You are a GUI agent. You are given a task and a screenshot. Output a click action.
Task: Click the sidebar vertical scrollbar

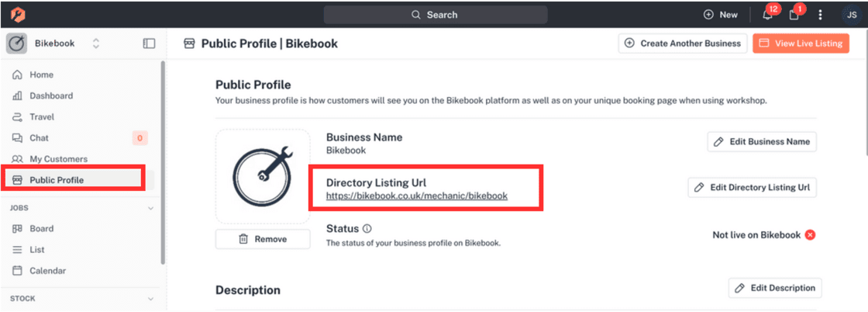click(x=162, y=162)
